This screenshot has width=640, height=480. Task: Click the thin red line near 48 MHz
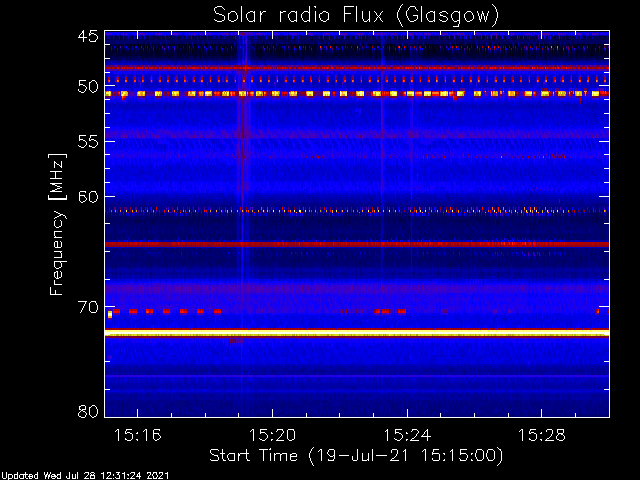pos(357,68)
